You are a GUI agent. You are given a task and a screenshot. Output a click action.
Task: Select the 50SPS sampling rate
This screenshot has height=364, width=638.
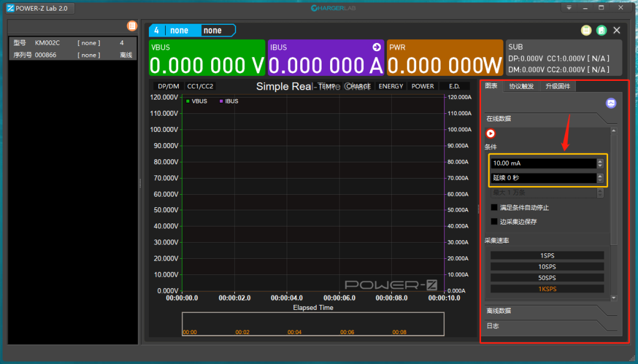click(547, 278)
